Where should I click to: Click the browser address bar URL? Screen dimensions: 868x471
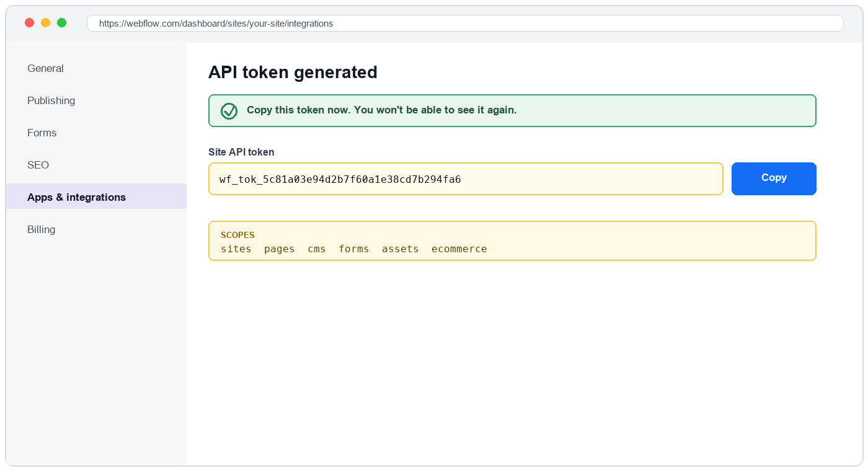coord(465,24)
